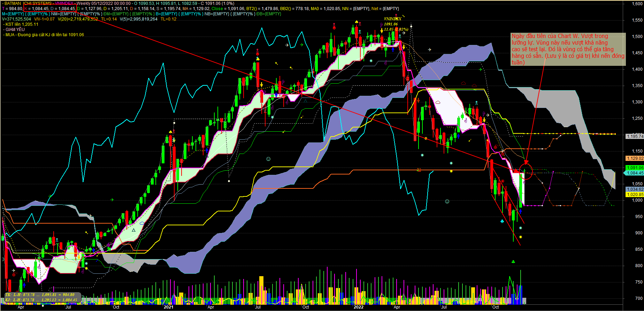Click the 1,034.62 price tag
644x311 pixels.
click(635, 189)
